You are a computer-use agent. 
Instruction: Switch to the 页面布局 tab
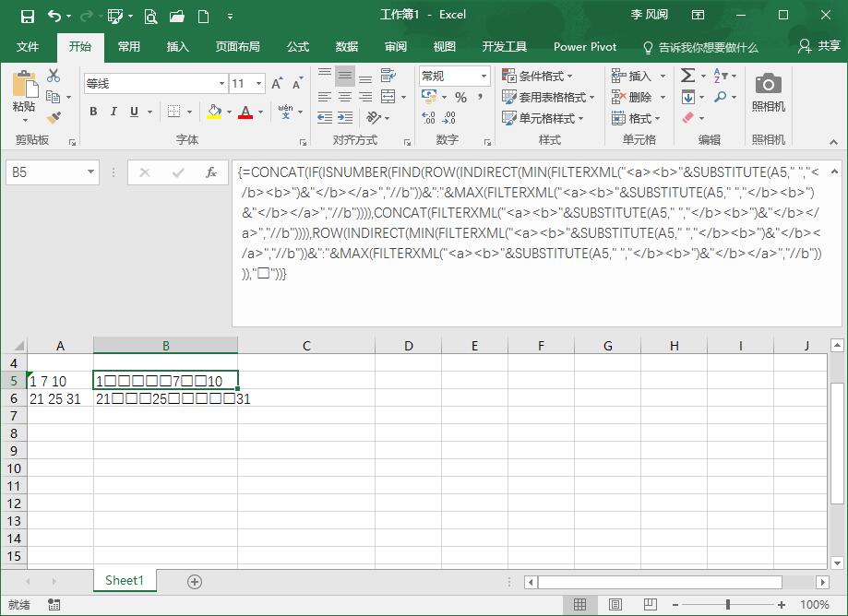(x=237, y=47)
